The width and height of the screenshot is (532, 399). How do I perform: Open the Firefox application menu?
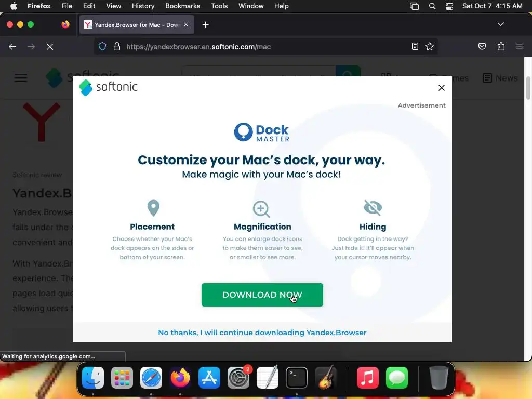tap(519, 46)
